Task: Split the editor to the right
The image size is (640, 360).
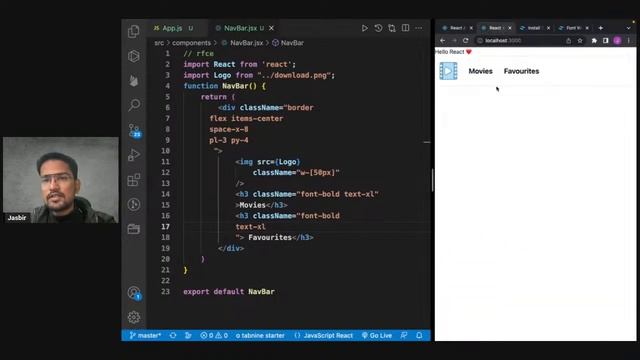Action: point(405,28)
